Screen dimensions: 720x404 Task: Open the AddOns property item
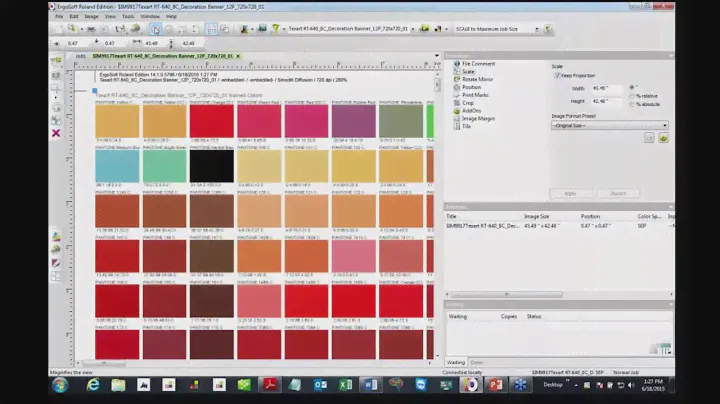click(x=473, y=111)
